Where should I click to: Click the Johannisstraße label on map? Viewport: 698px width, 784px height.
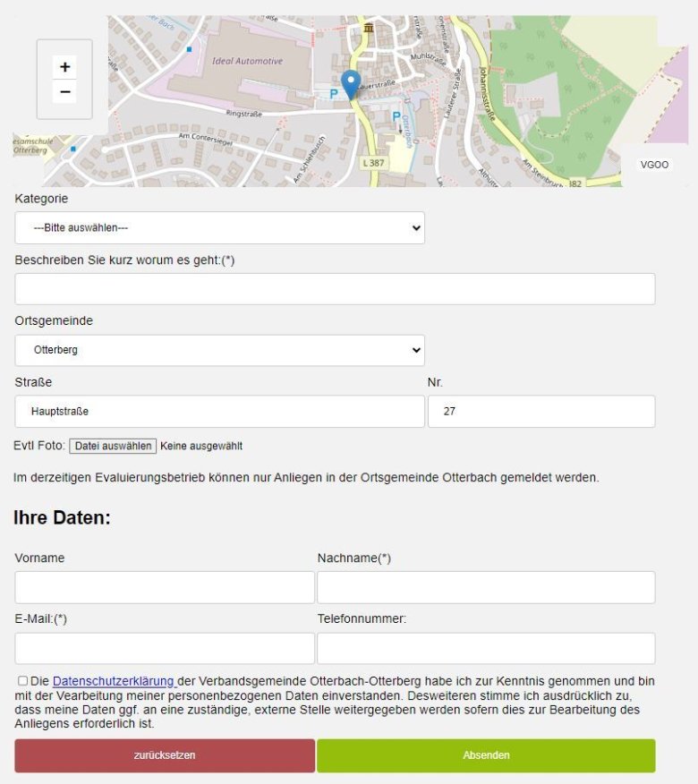[x=488, y=94]
